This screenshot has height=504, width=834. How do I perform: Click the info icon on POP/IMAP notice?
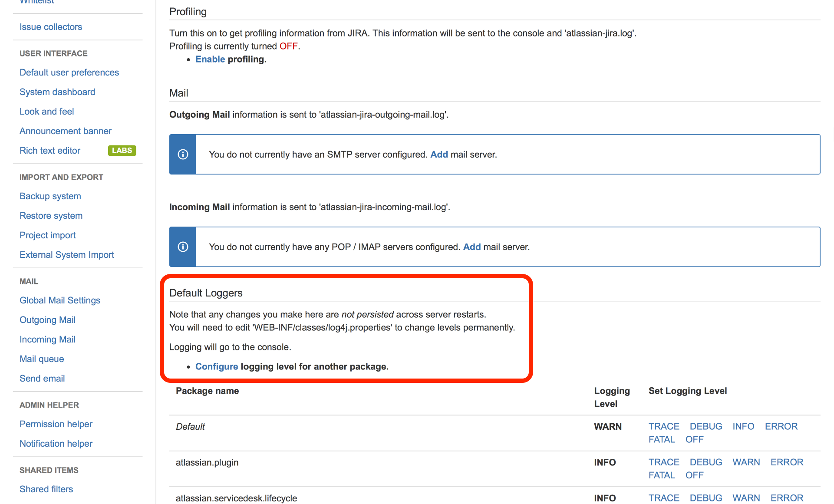click(x=183, y=247)
